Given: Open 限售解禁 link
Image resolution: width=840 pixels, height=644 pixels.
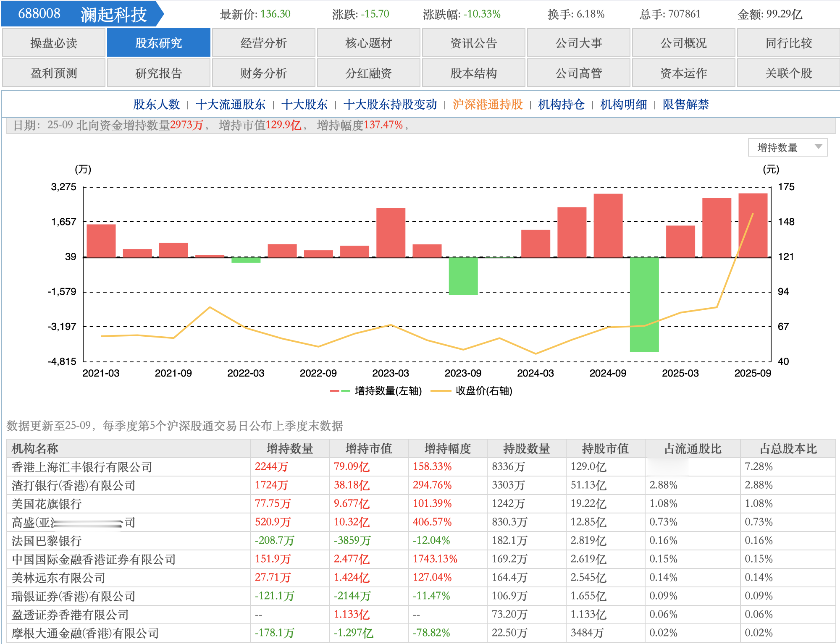Looking at the screenshot, I should [685, 104].
